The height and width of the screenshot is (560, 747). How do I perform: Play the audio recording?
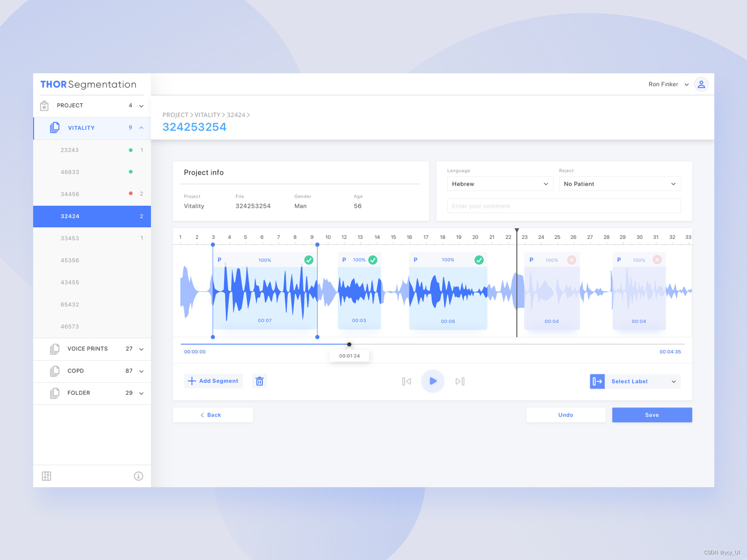pos(433,381)
